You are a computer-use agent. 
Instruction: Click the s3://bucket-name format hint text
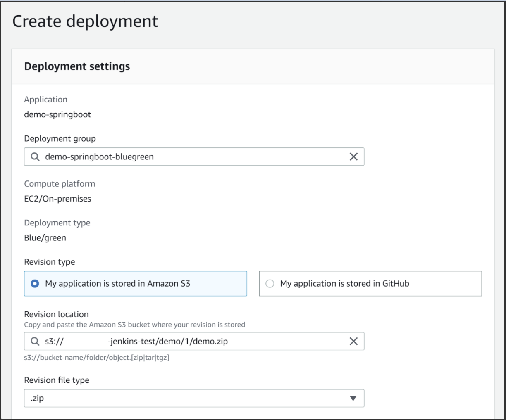(x=96, y=358)
